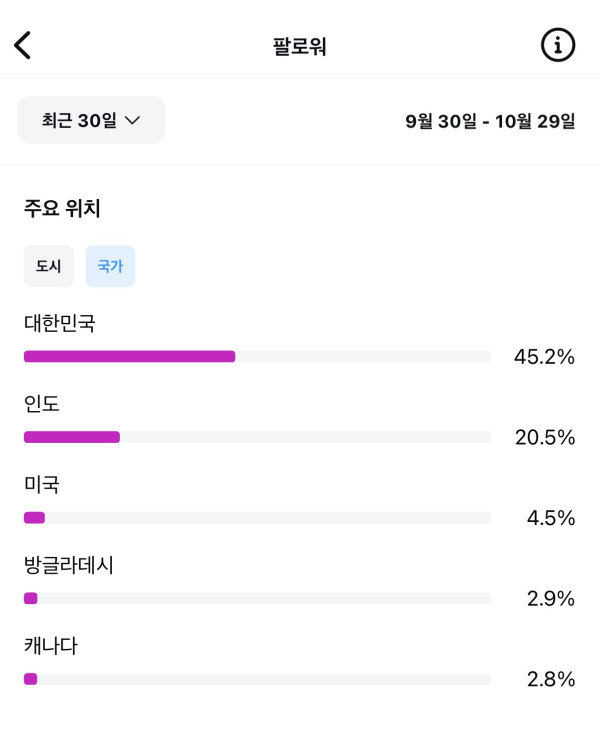The width and height of the screenshot is (600, 739).
Task: Select the 캐나다 country label
Action: pos(51,646)
